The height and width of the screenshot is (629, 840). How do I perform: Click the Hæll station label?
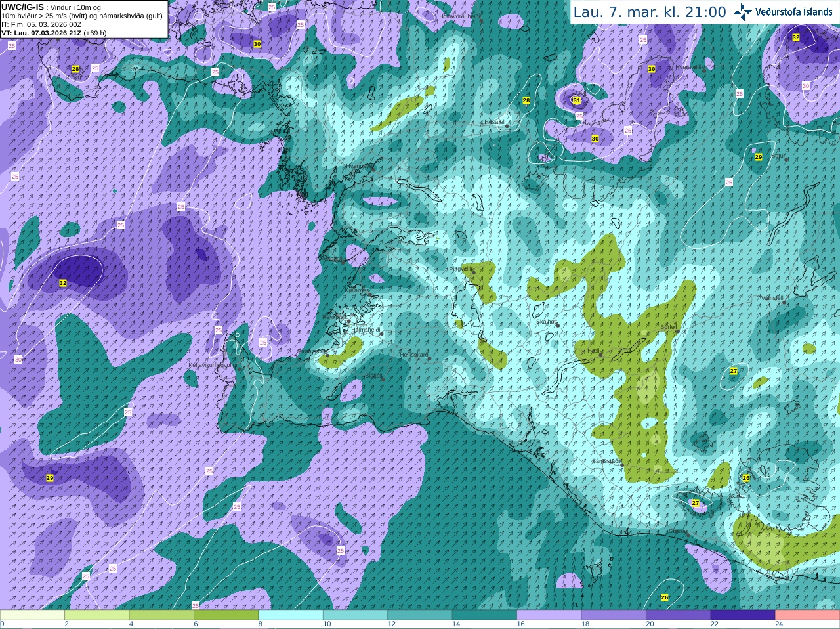click(594, 351)
